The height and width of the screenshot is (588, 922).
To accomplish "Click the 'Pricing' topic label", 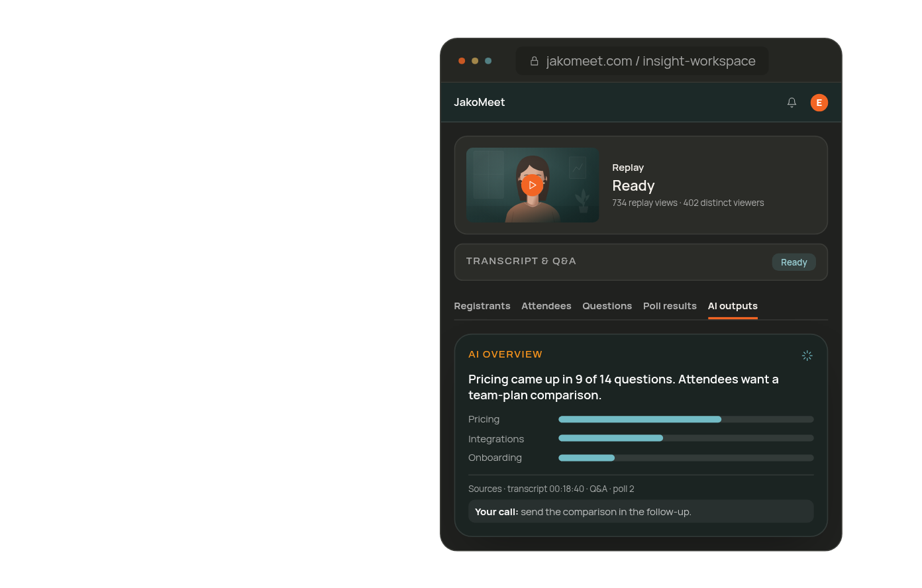I will pos(484,419).
